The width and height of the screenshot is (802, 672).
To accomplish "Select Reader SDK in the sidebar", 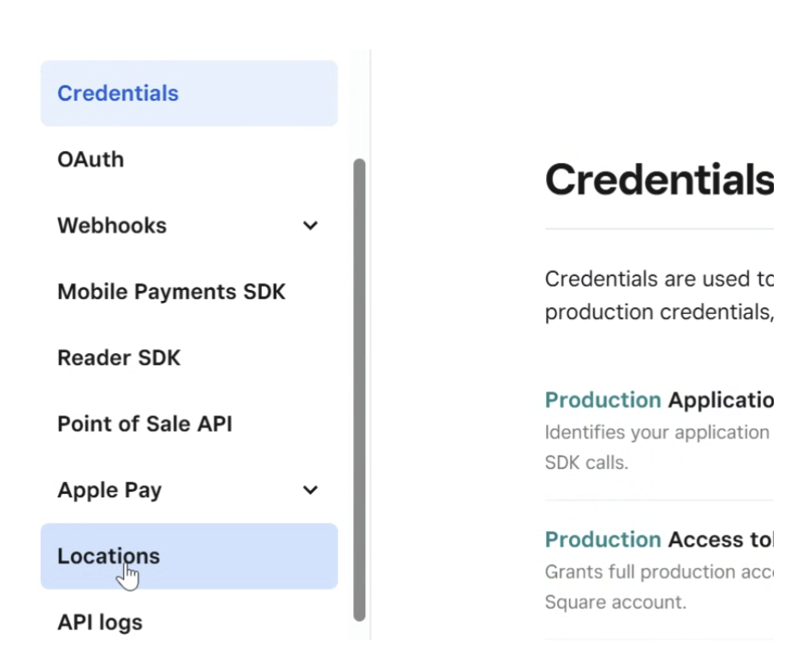I will point(119,358).
